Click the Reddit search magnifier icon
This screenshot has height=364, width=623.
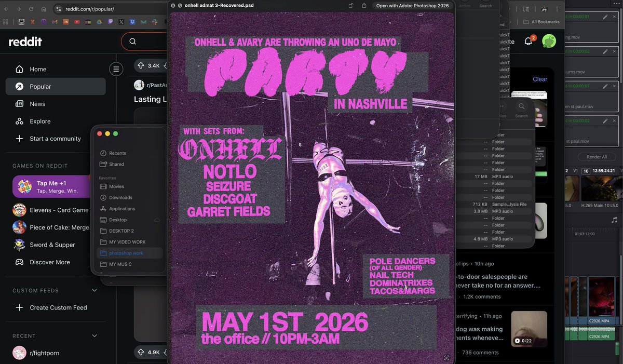point(133,42)
